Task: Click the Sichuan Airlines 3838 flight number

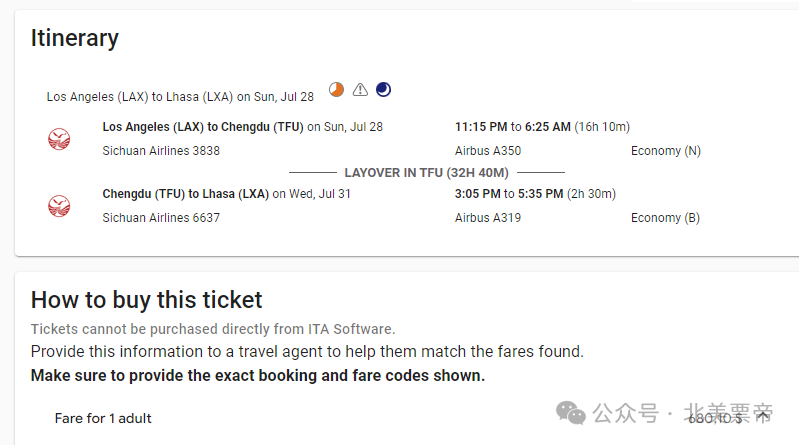Action: (x=161, y=151)
